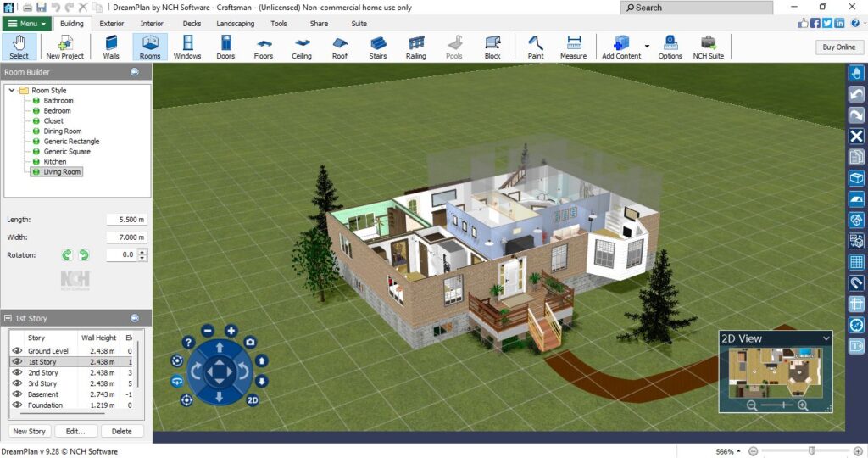Click the Search box in title bar

point(697,8)
